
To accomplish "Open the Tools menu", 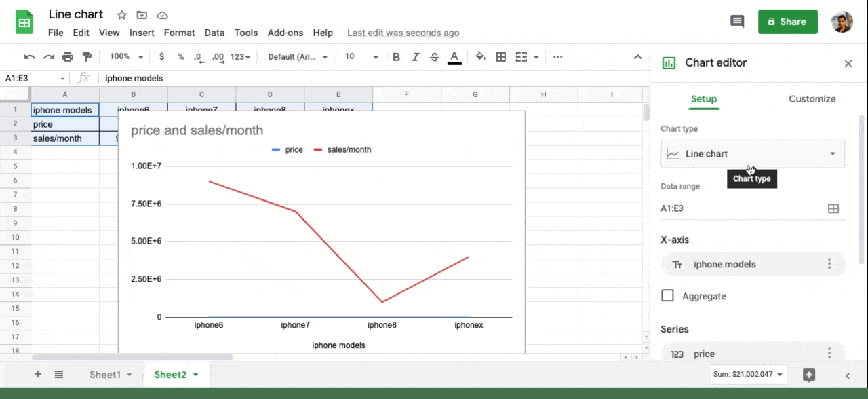I will (246, 33).
